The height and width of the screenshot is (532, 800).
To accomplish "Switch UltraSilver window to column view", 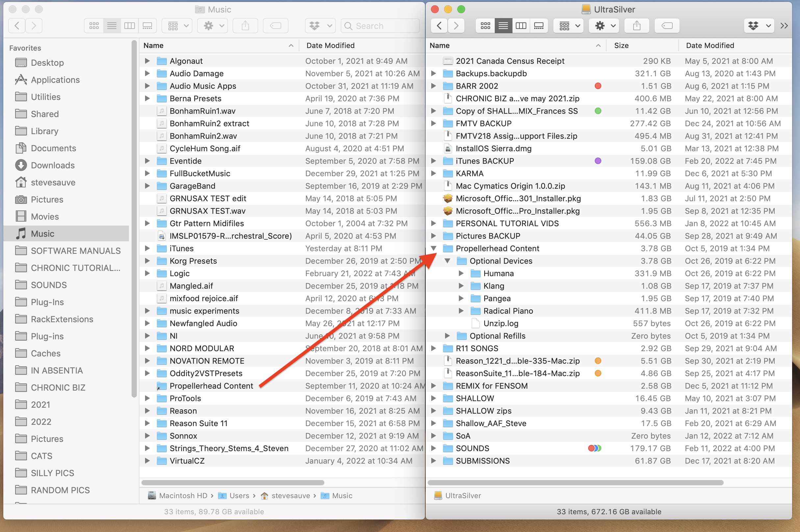I will [521, 26].
